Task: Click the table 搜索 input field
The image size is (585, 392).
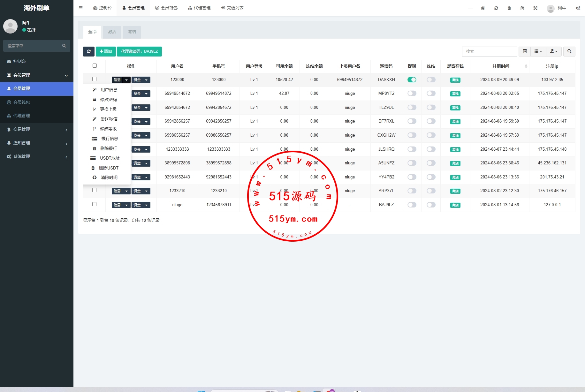Action: pos(489,51)
